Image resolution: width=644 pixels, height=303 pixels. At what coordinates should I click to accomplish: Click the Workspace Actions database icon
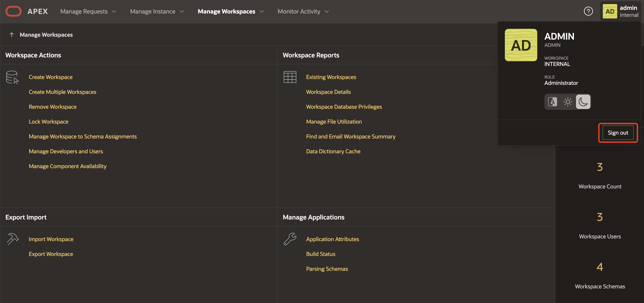pyautogui.click(x=12, y=77)
